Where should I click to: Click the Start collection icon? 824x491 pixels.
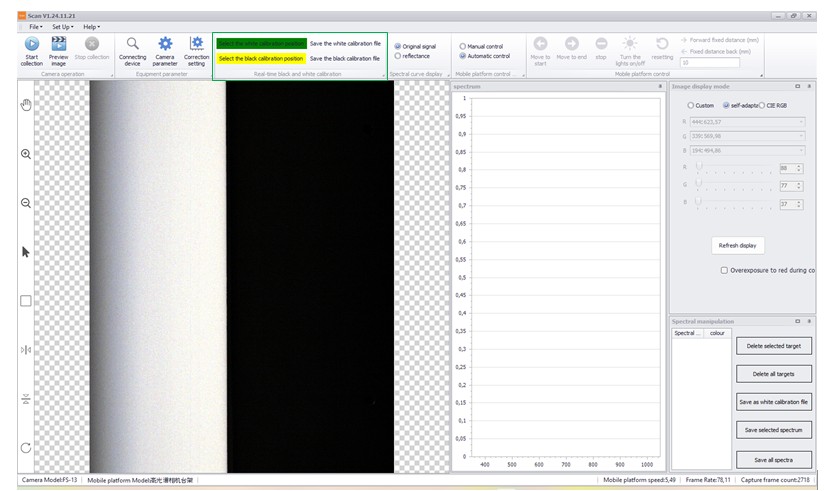coord(32,45)
